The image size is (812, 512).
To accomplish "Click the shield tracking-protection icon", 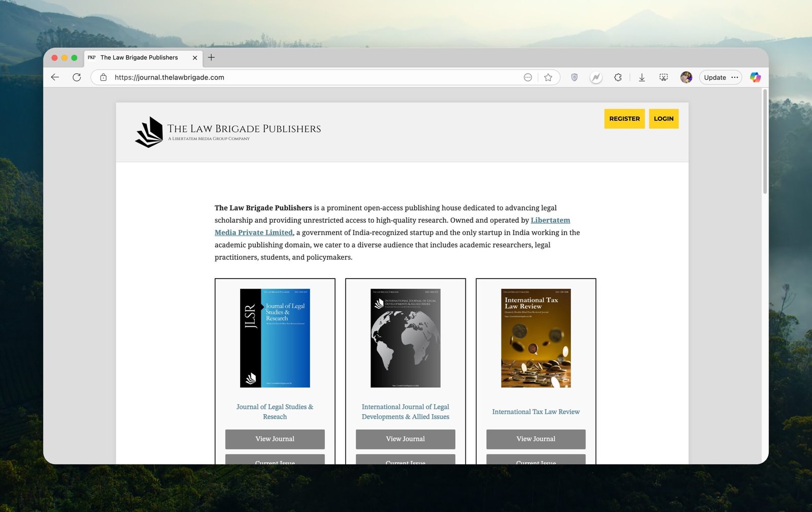I will click(x=574, y=77).
